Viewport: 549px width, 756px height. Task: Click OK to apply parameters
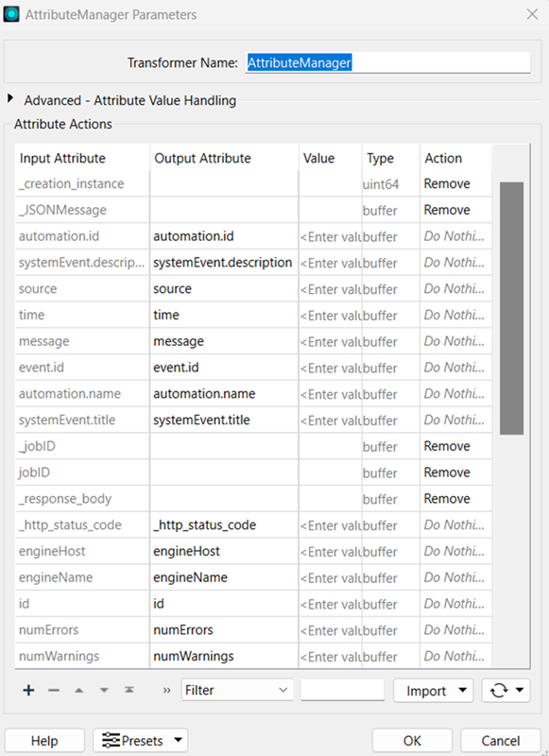(411, 740)
